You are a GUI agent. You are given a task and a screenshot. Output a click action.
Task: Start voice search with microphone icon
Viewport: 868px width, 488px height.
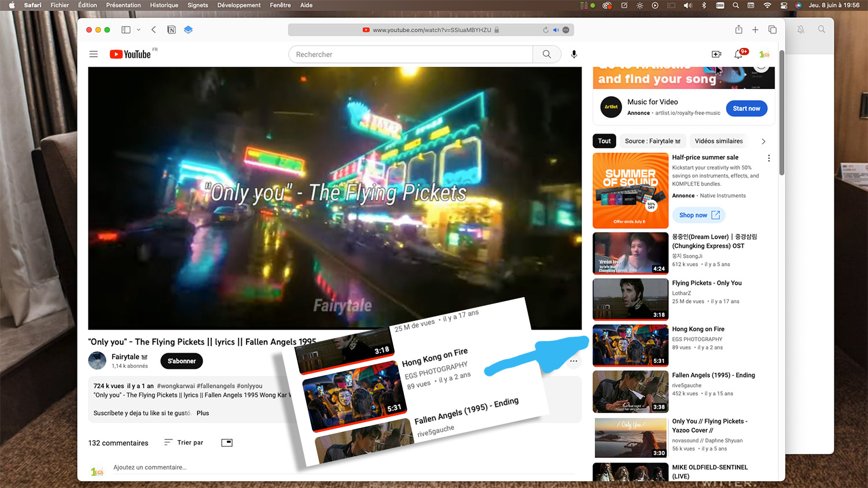(x=574, y=54)
